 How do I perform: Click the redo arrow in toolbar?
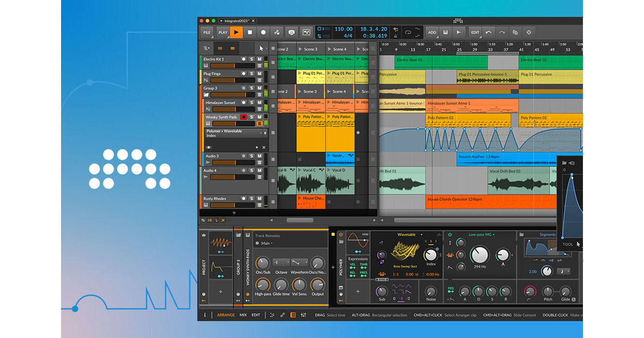(502, 32)
